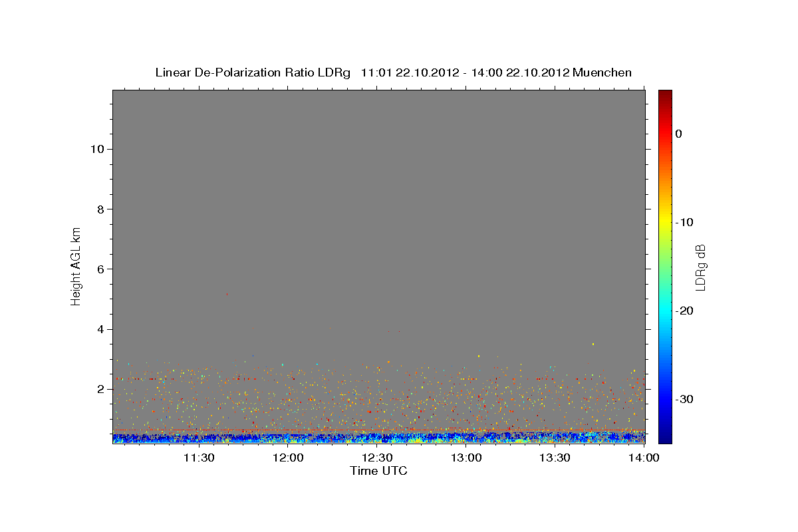Click the 14:00 time tick label

tap(644, 458)
